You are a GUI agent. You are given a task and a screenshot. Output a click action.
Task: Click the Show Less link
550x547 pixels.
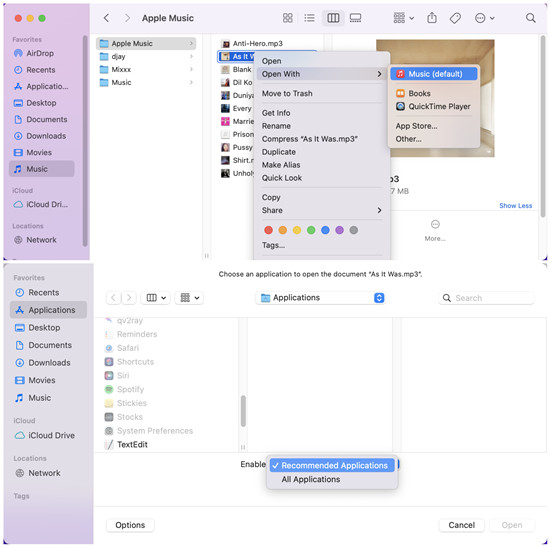[516, 206]
